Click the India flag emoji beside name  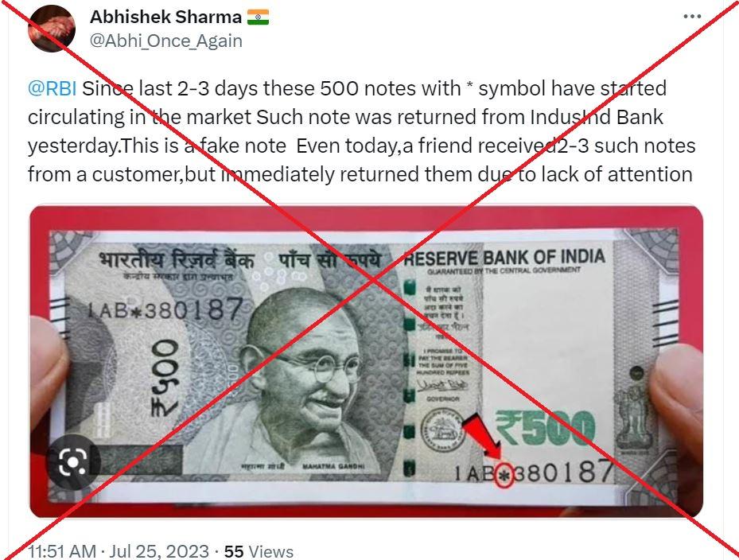point(258,17)
